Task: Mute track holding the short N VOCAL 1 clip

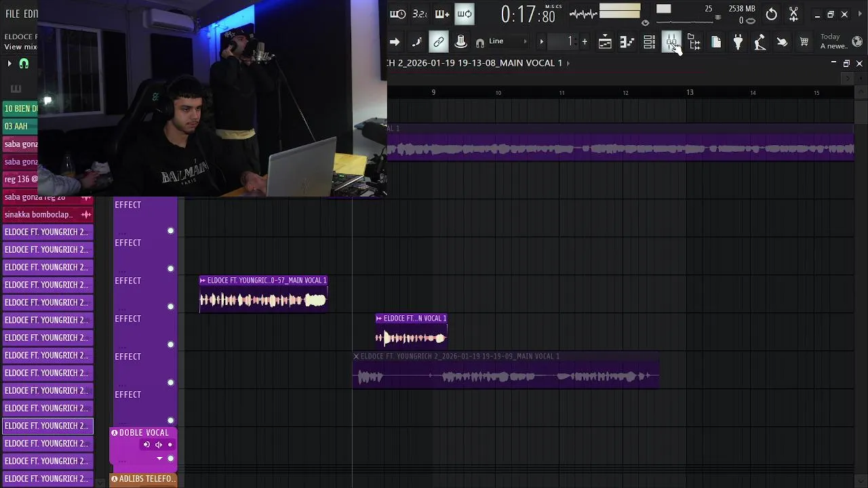Action: pyautogui.click(x=171, y=344)
